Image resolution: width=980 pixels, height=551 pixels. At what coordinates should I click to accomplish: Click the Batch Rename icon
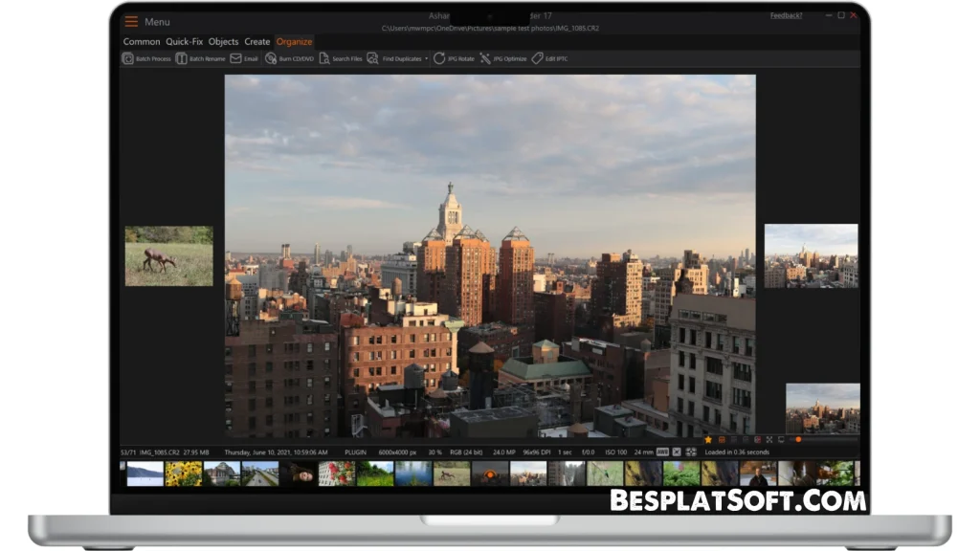pyautogui.click(x=181, y=58)
